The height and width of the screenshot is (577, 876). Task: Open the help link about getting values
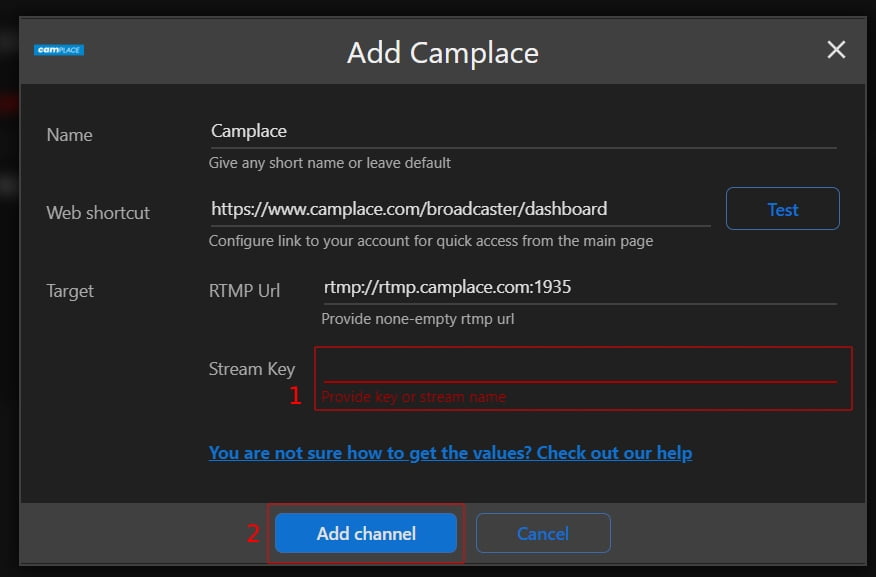450,452
